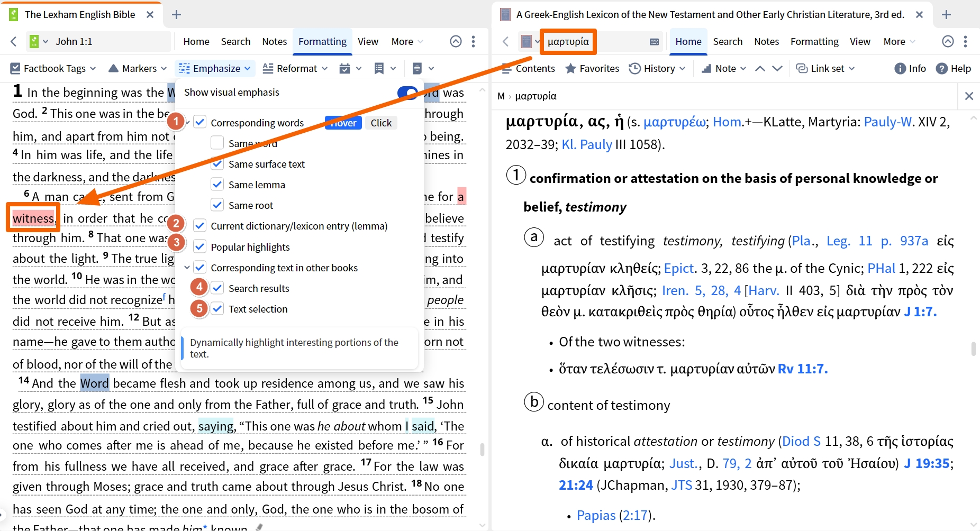Uncheck Corresponding text in other books
The image size is (980, 531).
point(200,267)
